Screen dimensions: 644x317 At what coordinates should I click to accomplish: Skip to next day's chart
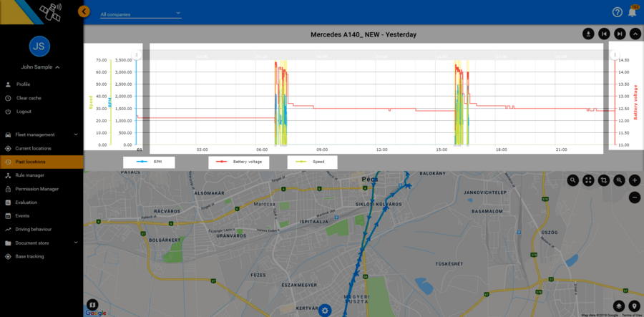620,34
